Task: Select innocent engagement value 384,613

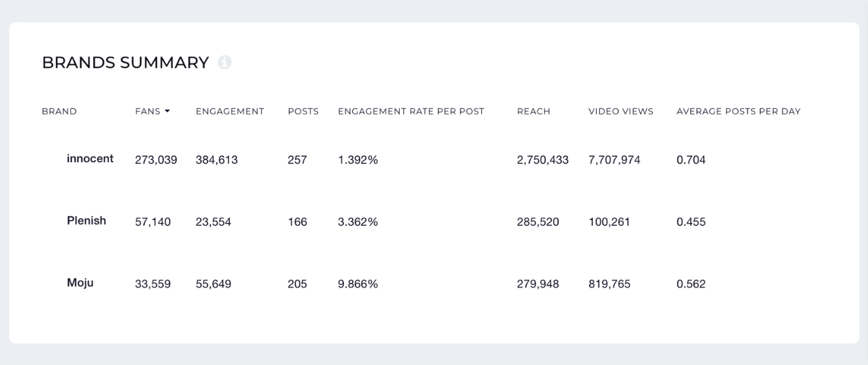Action: pos(217,160)
